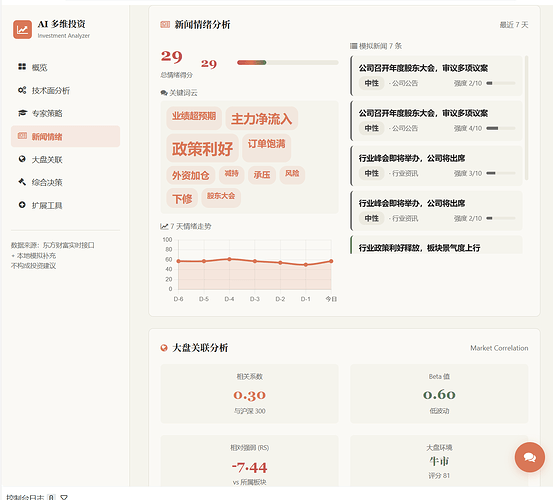Click the 不构成投资建议 disclaimer text
Viewport: 553px width, 500px height.
click(x=34, y=266)
